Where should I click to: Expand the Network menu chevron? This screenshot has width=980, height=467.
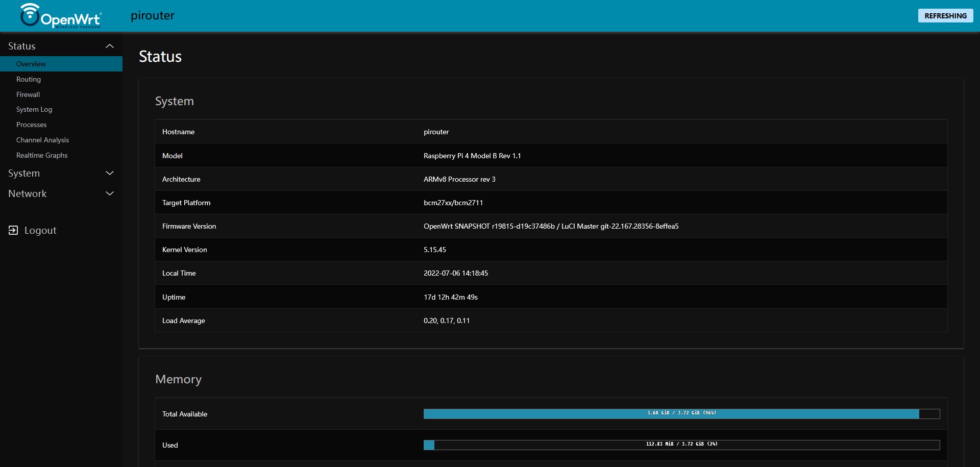point(110,193)
